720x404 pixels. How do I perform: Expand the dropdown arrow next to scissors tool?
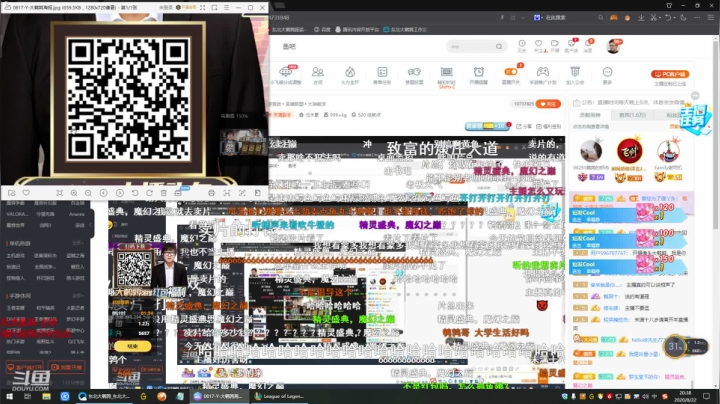tap(660, 17)
